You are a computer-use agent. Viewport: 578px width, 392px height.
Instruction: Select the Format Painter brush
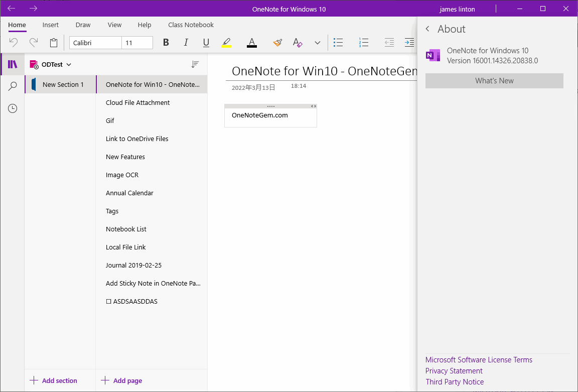coord(277,43)
